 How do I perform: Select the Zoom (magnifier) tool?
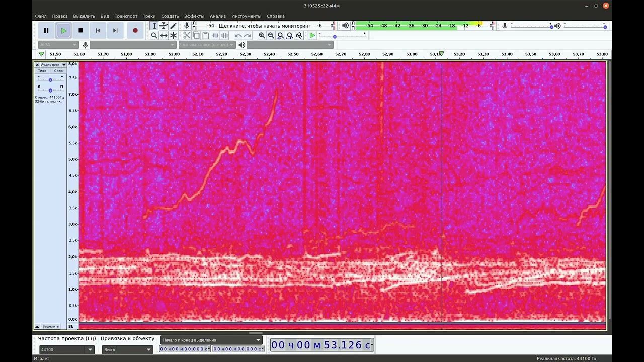point(154,35)
